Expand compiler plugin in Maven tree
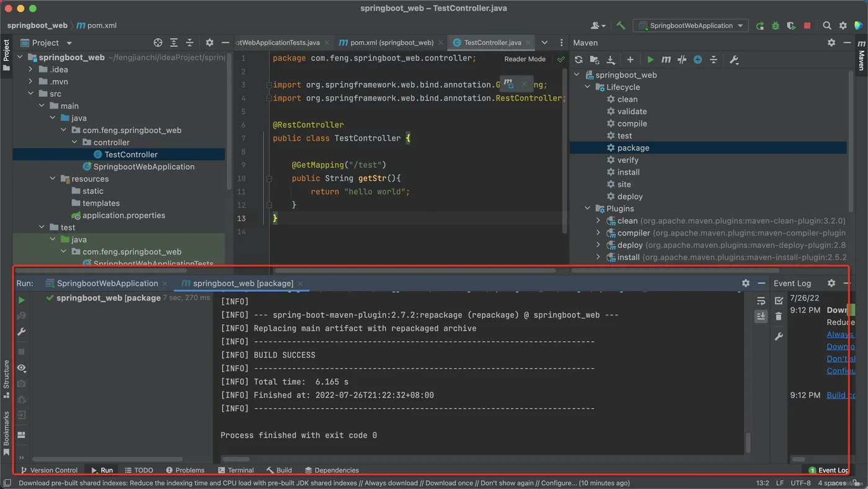 (598, 233)
